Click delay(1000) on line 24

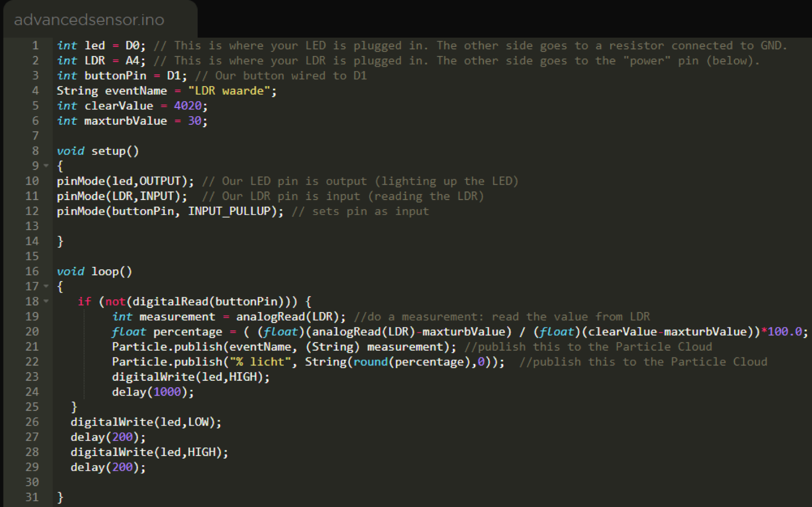click(153, 392)
